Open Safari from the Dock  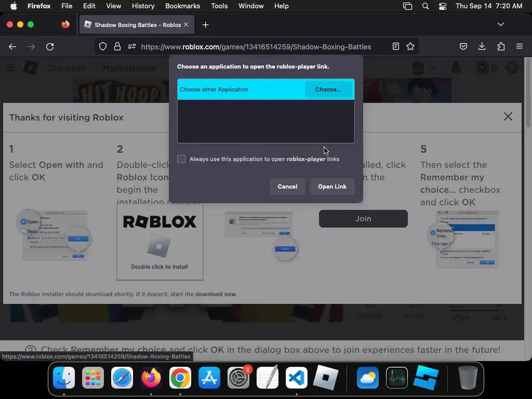[x=122, y=378]
